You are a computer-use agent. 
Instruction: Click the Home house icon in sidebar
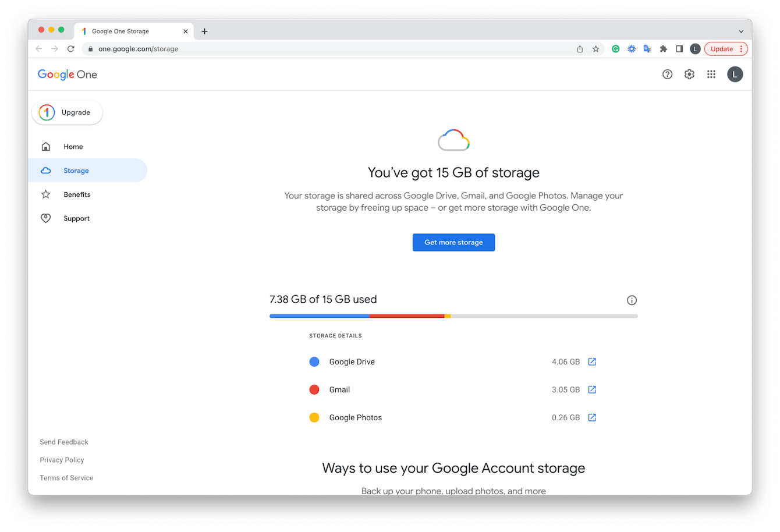[x=46, y=147]
